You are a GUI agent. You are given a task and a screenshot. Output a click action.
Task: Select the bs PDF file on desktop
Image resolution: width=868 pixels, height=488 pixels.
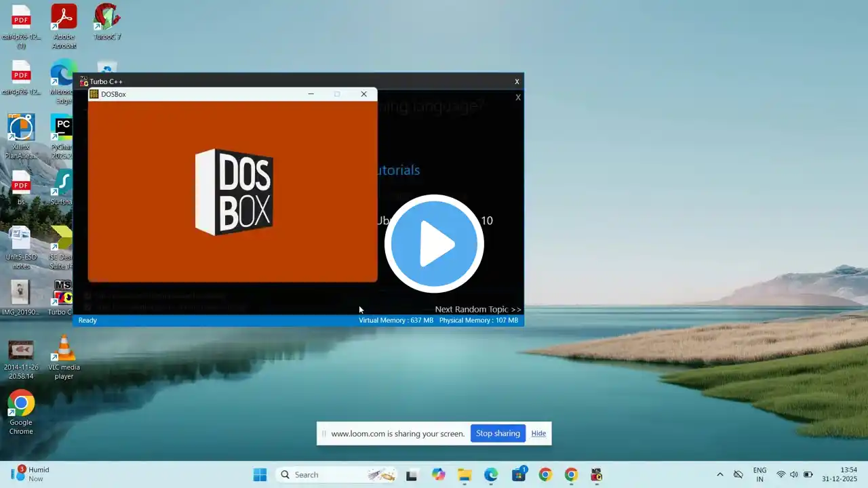tap(21, 188)
